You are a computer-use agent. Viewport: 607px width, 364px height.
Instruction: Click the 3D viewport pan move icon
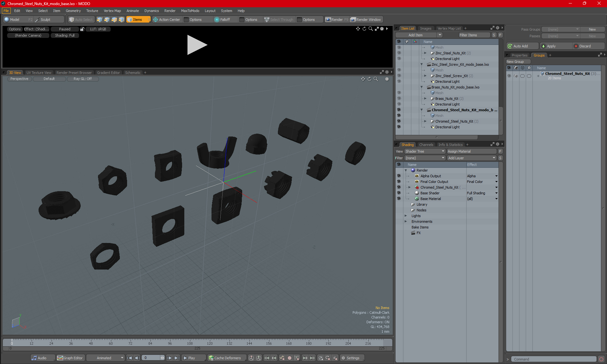363,79
